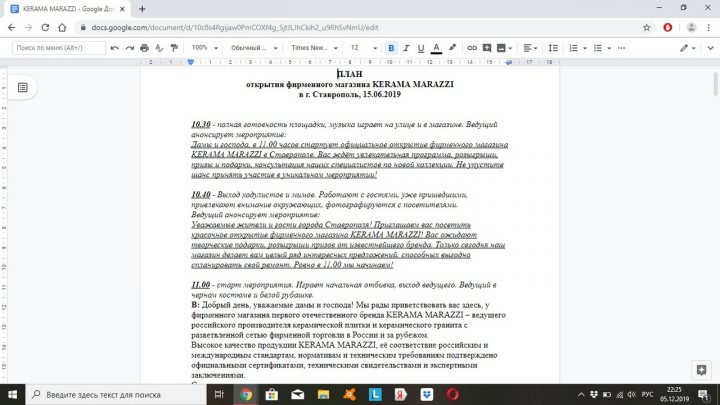Screen dimensions: 720x405
Task: Click the vertical scrollbar thumb
Action: point(715,84)
